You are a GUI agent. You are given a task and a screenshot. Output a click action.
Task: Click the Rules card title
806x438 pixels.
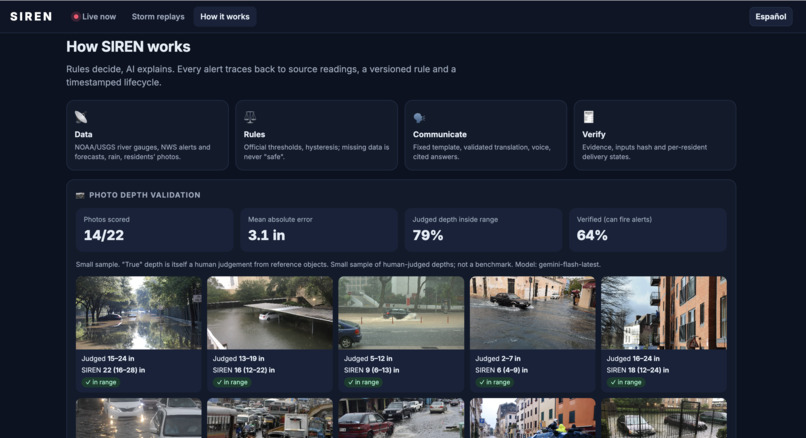254,134
